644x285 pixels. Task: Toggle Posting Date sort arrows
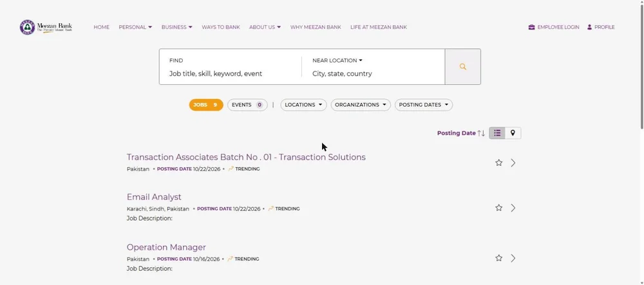point(481,133)
